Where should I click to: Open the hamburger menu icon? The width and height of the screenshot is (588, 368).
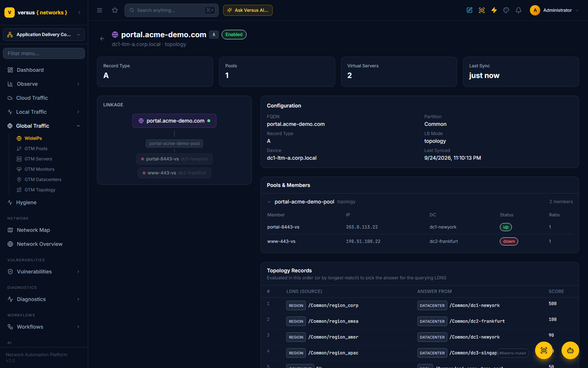click(x=100, y=10)
